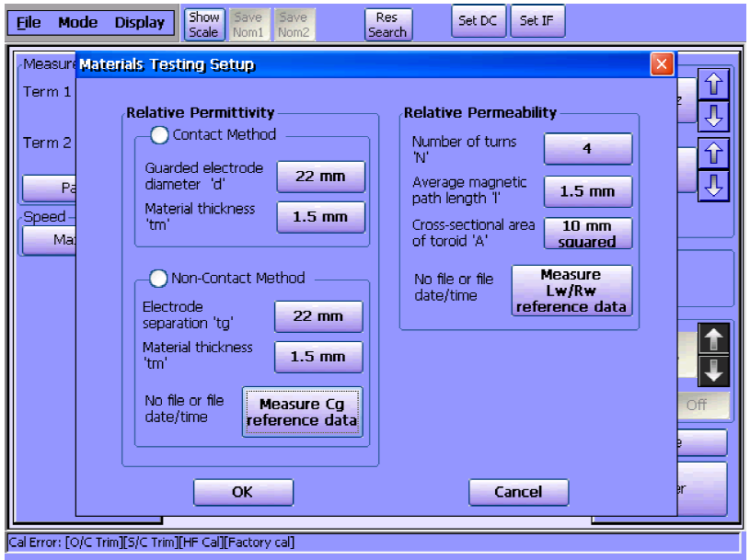Open the Mode menu
Screen dimensions: 750x560
click(x=77, y=23)
